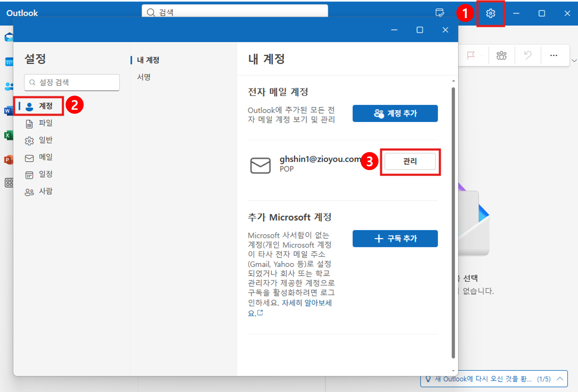Launch Excel from the left rail

click(x=8, y=135)
